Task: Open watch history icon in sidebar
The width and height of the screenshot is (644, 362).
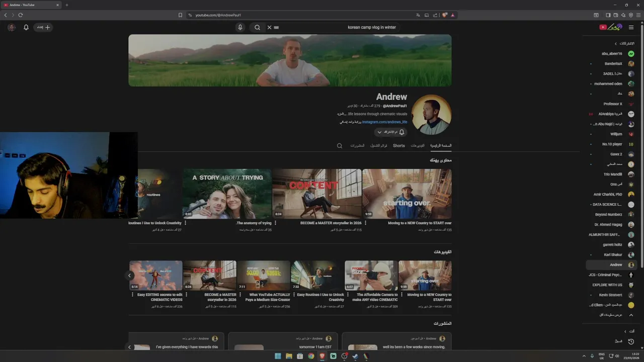Action: pos(631,341)
